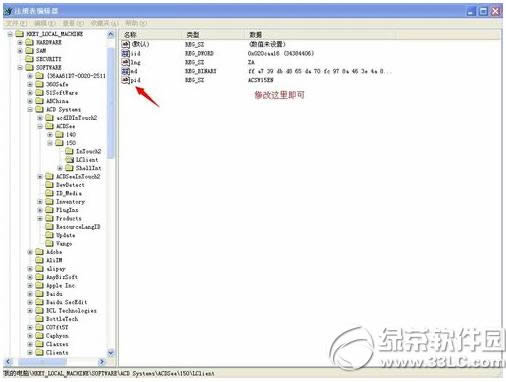Open the 查看 (View) menu
Viewport: 506px width, 382px height.
tap(73, 23)
